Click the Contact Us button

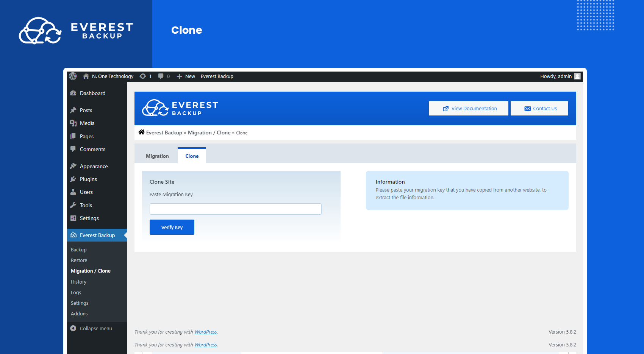tap(539, 108)
